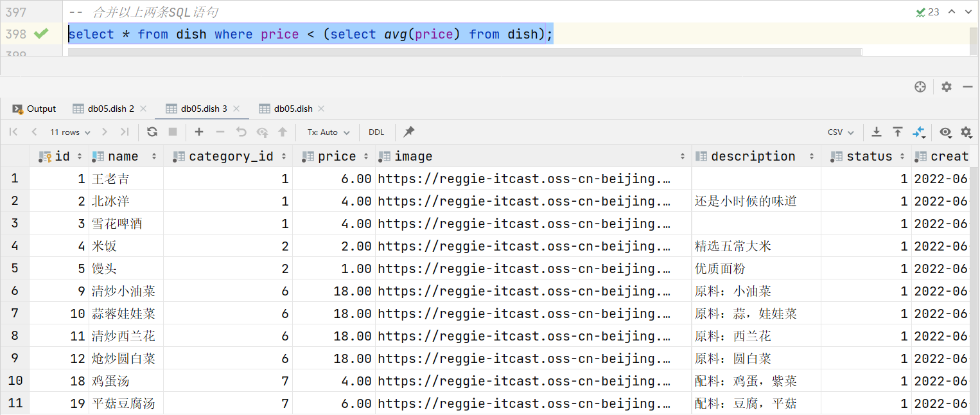The image size is (980, 415).
Task: Expand the 11 rows page size dropdown
Action: (x=69, y=132)
